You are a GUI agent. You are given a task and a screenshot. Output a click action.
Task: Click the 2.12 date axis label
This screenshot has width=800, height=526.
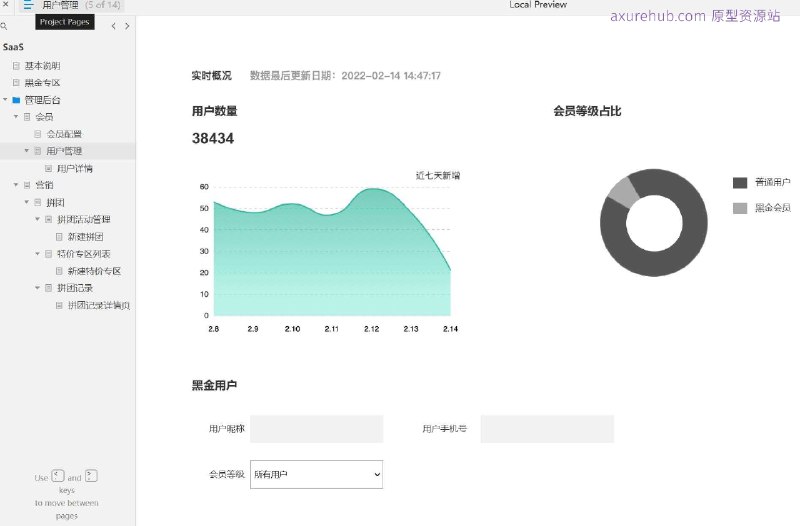point(371,329)
